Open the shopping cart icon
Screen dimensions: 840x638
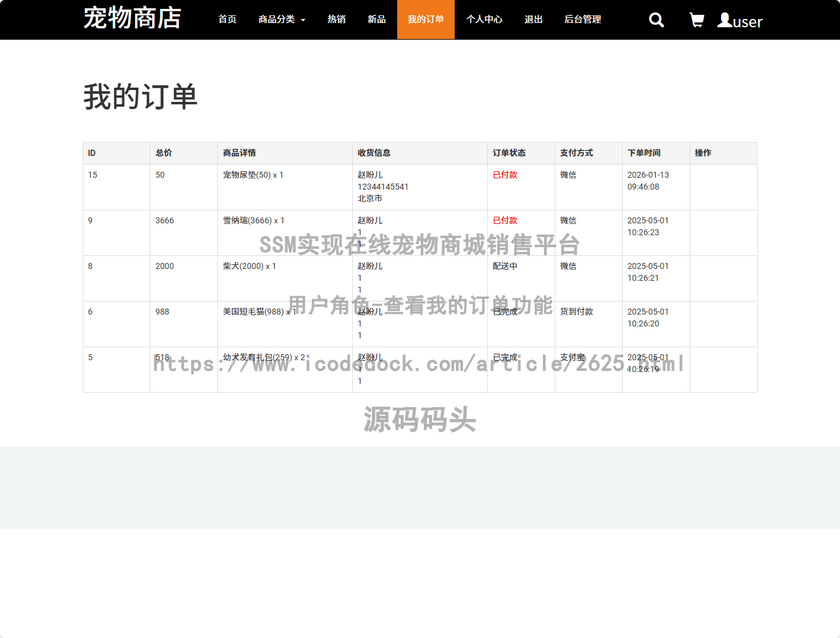point(697,20)
